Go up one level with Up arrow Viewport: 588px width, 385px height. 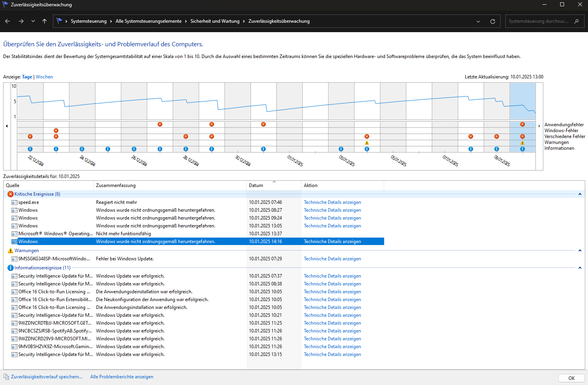point(44,21)
